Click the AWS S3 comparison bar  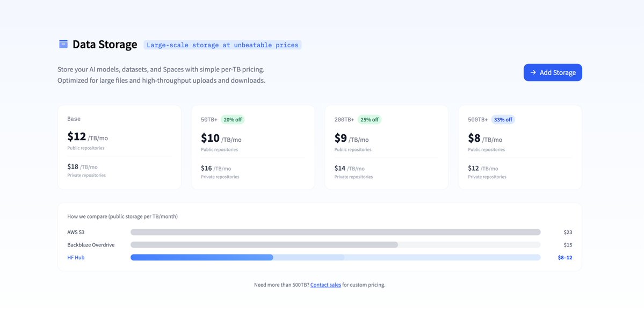(x=336, y=232)
